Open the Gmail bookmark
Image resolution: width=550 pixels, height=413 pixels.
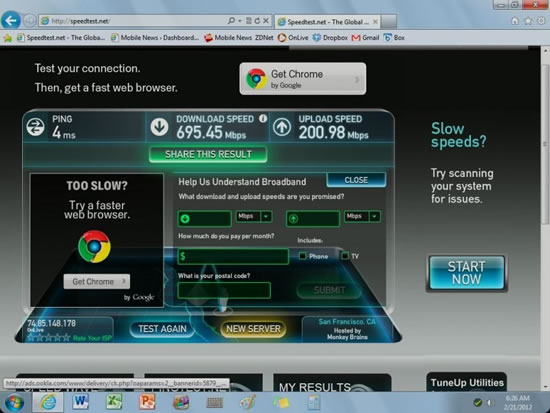[365, 38]
